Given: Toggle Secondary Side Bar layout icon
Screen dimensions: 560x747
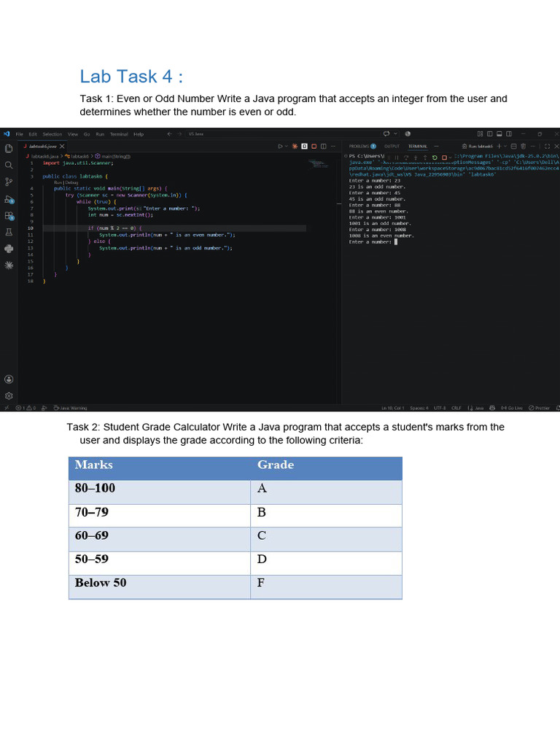Looking at the screenshot, I should coord(508,134).
